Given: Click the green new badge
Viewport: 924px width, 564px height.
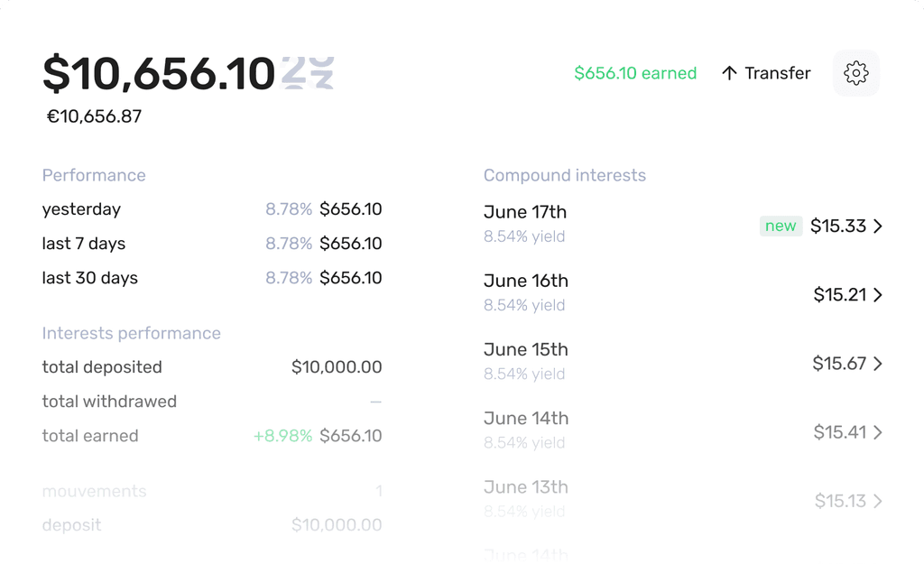Looking at the screenshot, I should [x=781, y=226].
